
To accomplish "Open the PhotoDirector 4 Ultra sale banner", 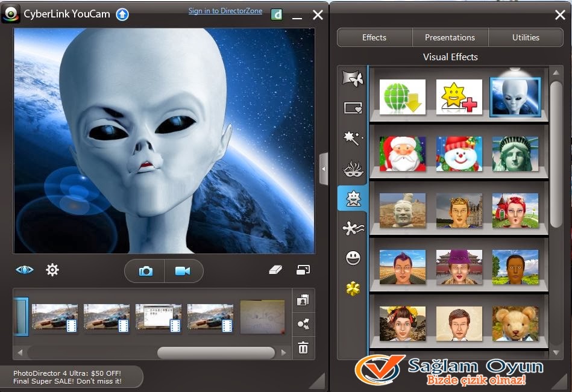I will coord(71,377).
